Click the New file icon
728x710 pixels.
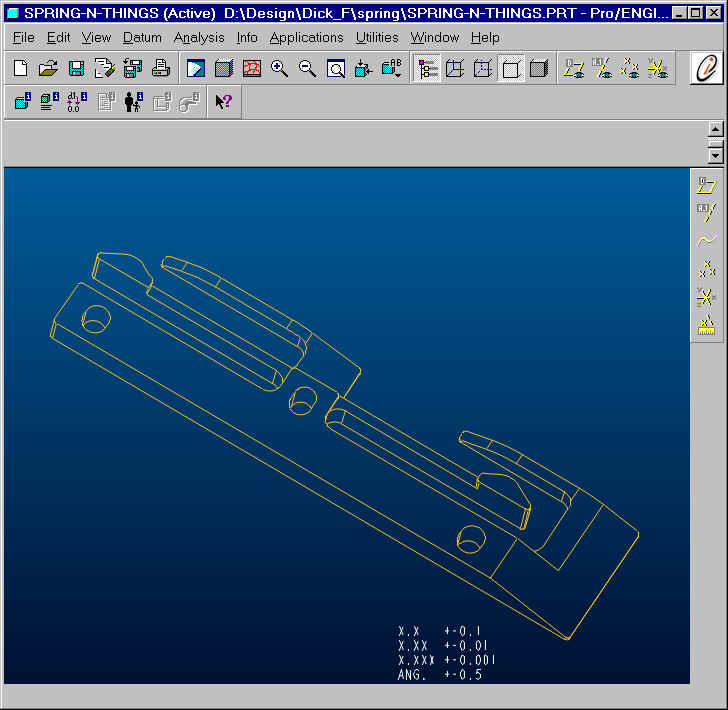(20, 68)
